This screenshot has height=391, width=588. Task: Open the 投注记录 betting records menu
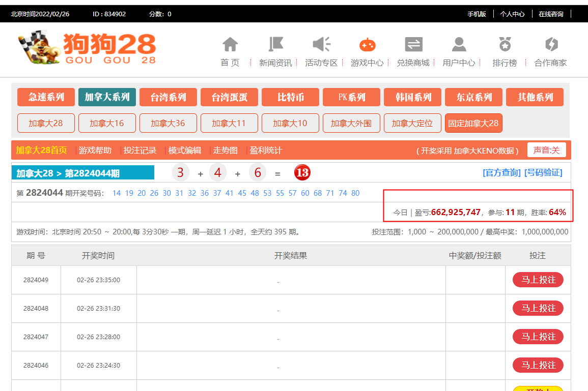[139, 151]
